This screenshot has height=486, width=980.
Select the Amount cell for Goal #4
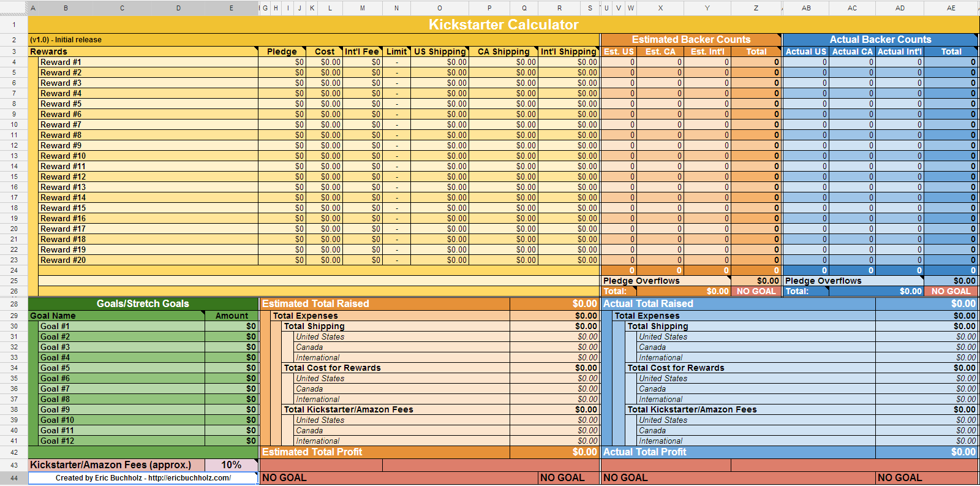pos(232,358)
